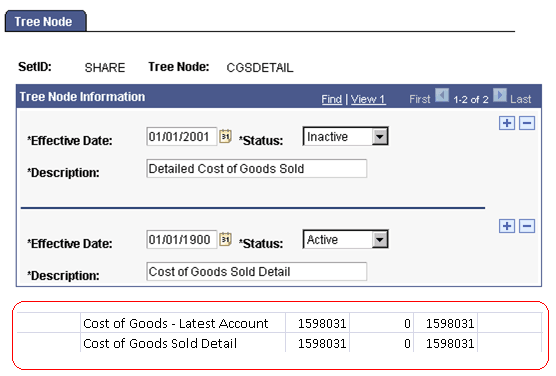Viewport: 556px width, 376px height.
Task: Delete the Active effective-dated row
Action: pos(527,226)
